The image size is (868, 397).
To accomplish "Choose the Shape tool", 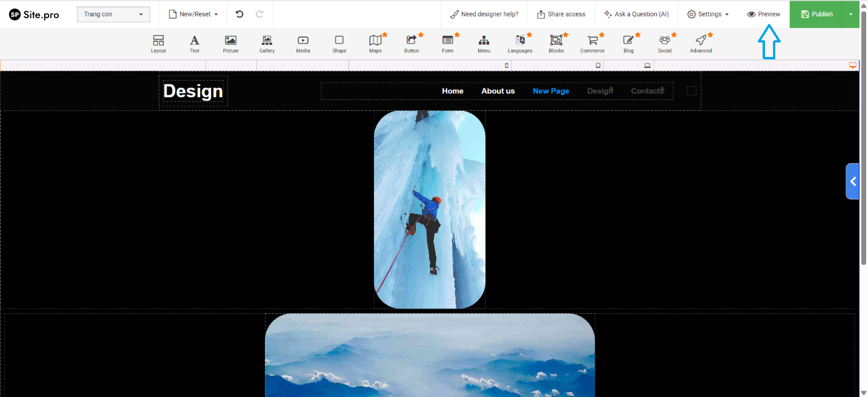I will pos(339,44).
